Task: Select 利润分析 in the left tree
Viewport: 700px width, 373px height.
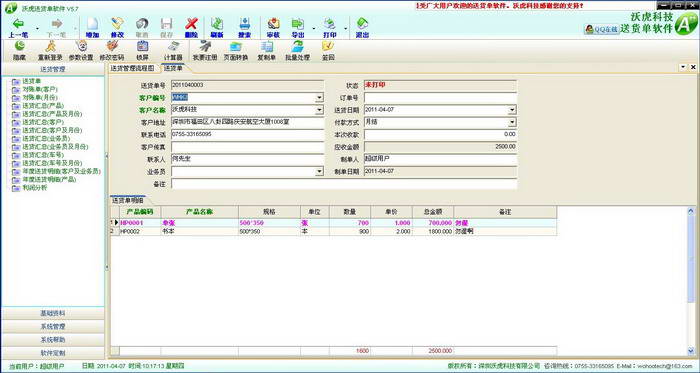Action: coord(34,188)
